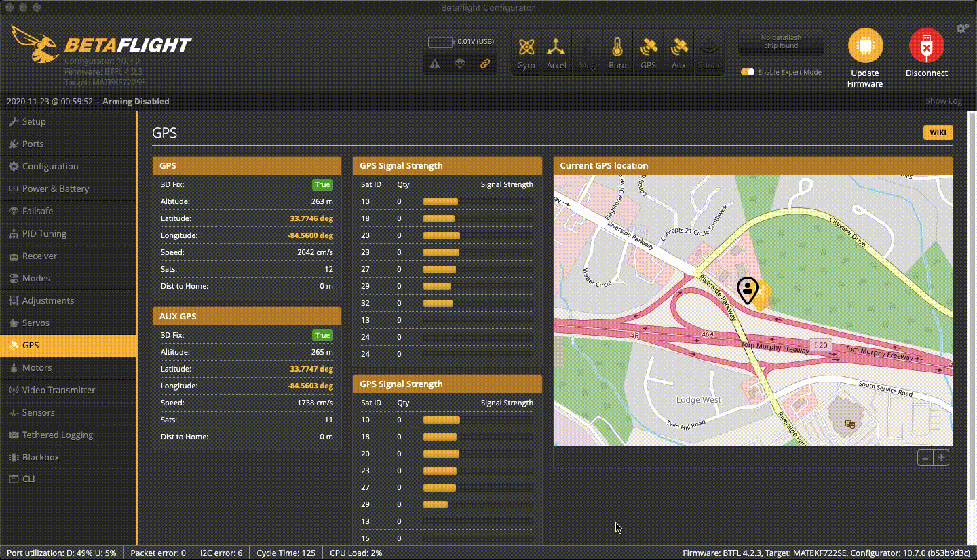This screenshot has width=977, height=560.
Task: Click the Accel sensor status icon
Action: point(556,52)
